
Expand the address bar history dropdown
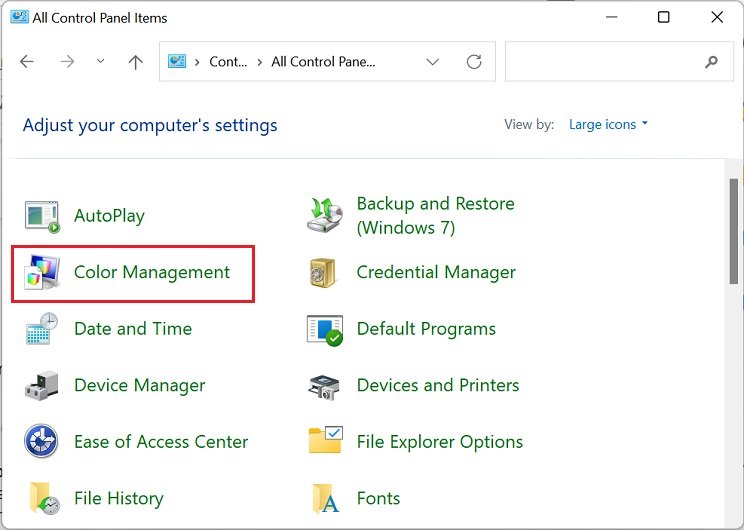pos(432,62)
